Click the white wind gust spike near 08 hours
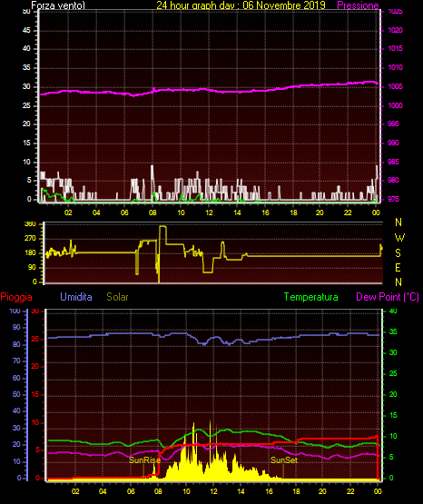 152,182
